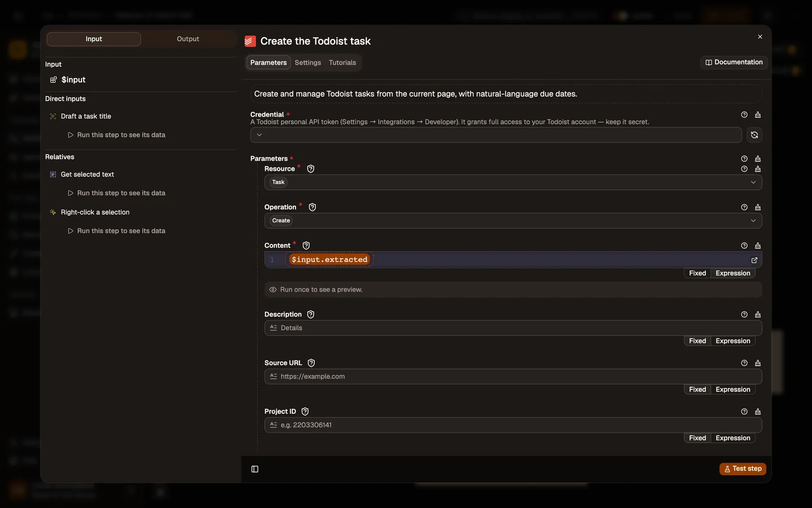Select the Parameters tab
Screen dimensions: 812x508
pos(268,63)
